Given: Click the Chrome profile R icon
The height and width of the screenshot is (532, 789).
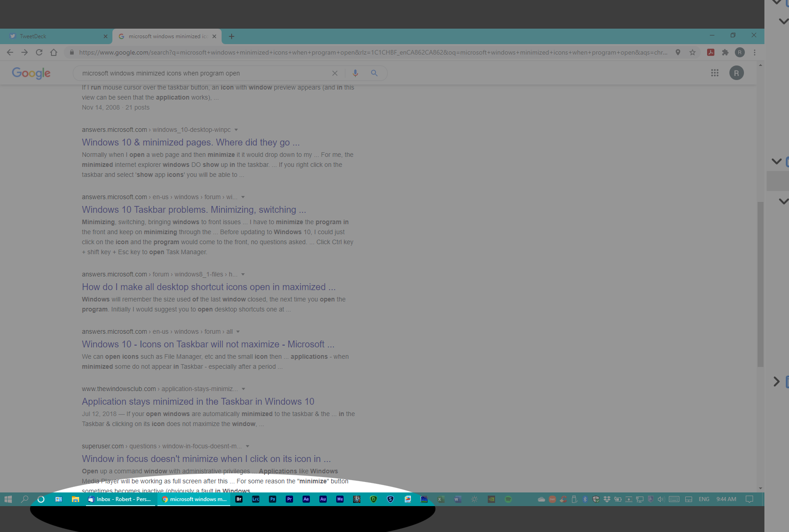Looking at the screenshot, I should click(740, 52).
